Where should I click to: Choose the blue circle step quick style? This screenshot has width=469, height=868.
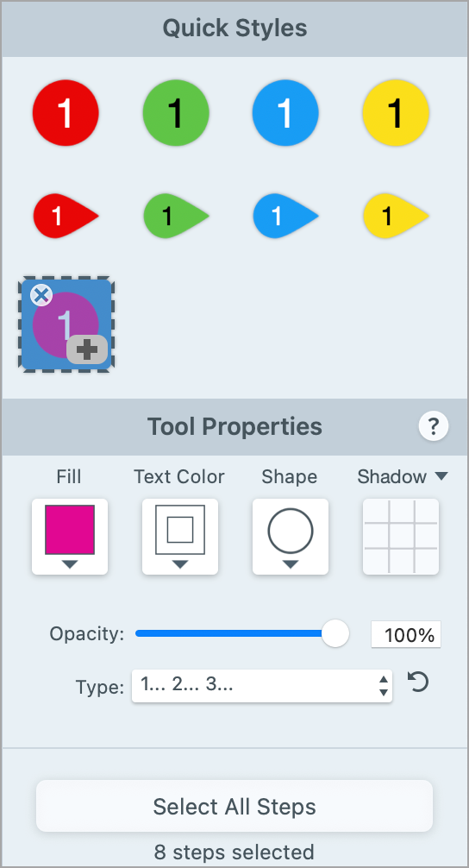(285, 113)
